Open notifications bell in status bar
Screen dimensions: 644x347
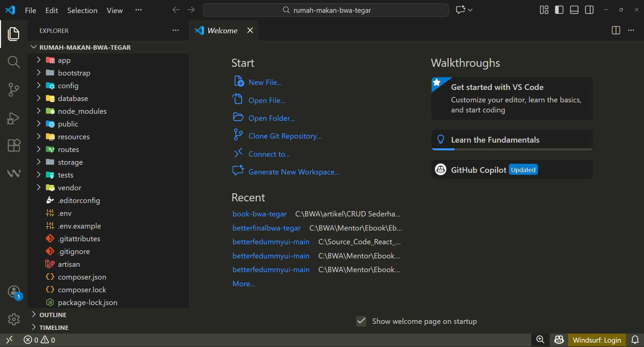tap(635, 340)
